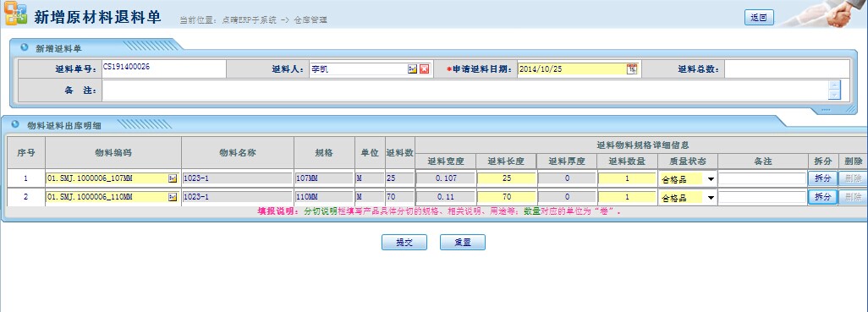Click the 重置 reset button

point(463,243)
